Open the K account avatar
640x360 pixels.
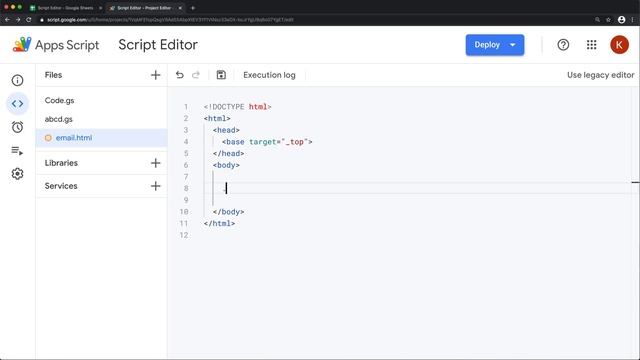coord(619,45)
